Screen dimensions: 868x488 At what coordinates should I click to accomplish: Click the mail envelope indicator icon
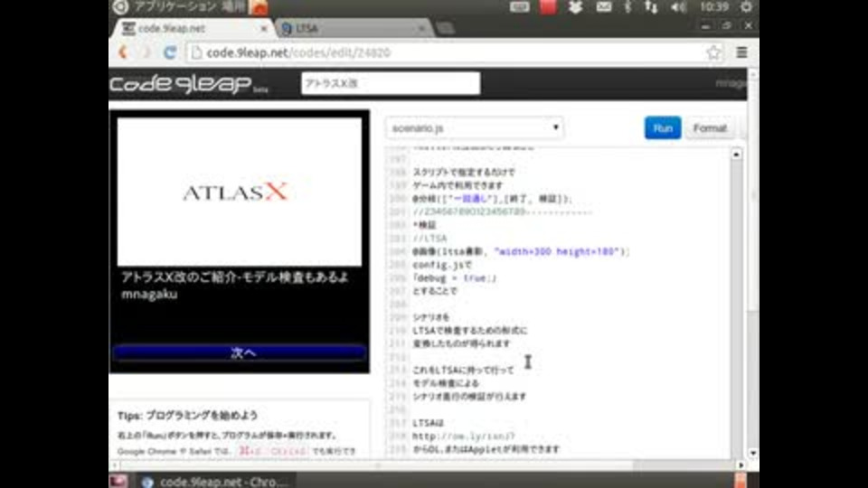[x=603, y=6]
